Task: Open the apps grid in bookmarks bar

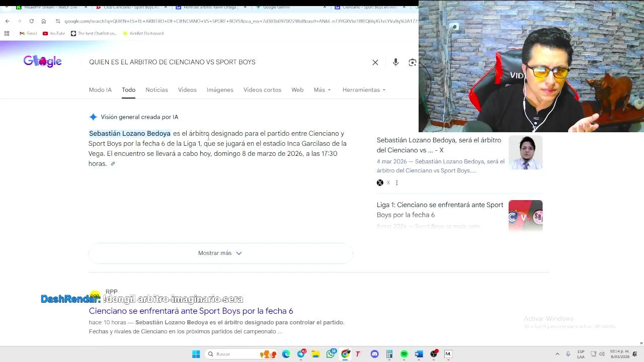Action: [7, 33]
